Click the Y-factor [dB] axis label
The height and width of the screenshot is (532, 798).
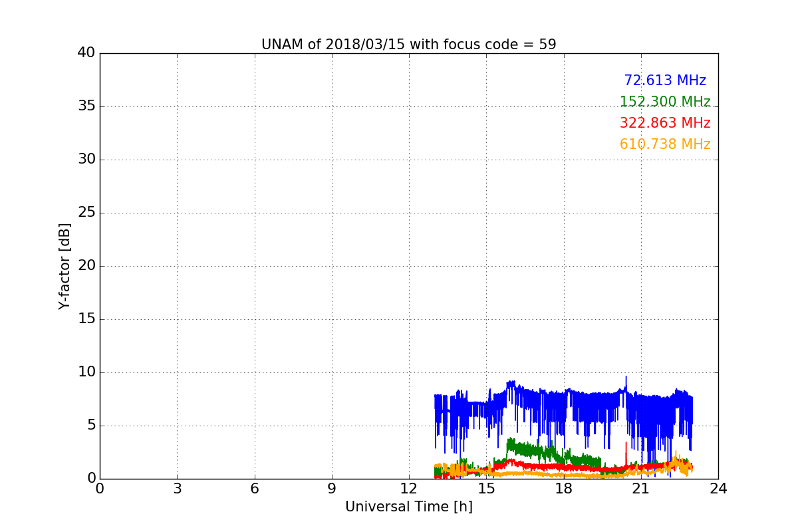click(x=65, y=266)
